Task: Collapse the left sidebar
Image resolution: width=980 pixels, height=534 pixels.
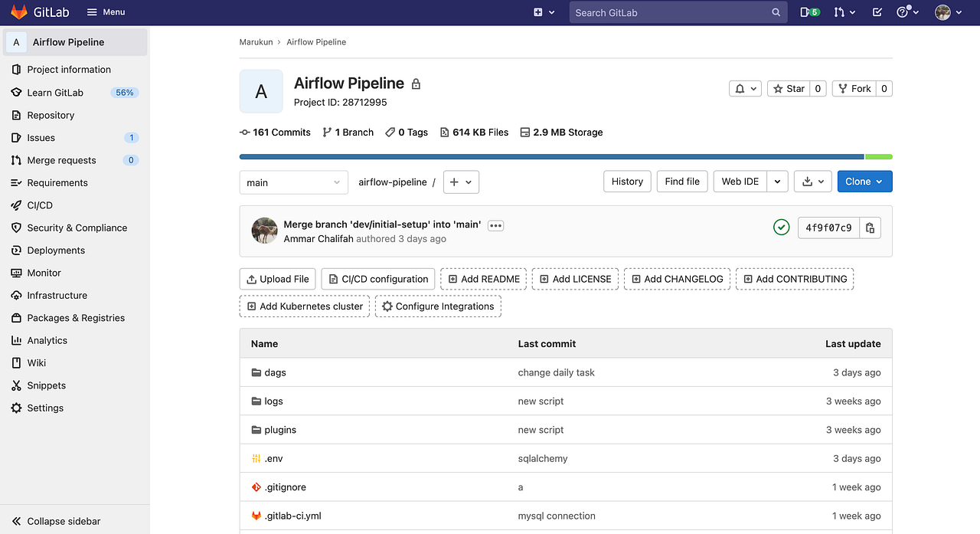Action: click(56, 521)
